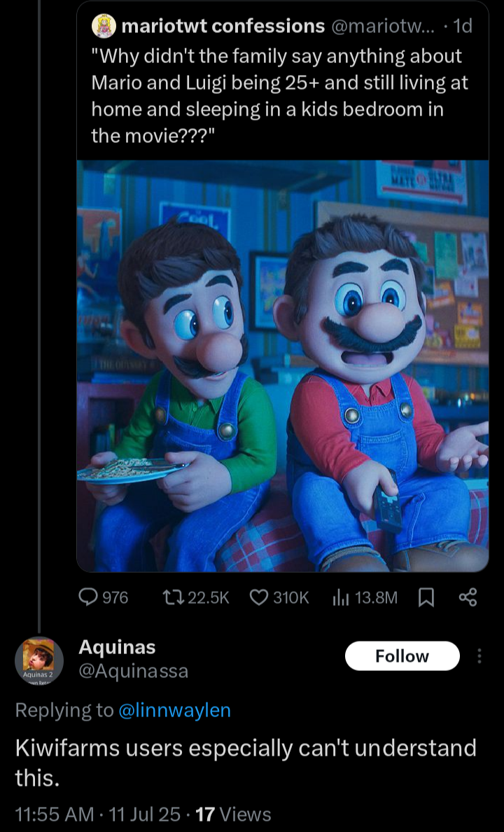View the 17 Views count

(233, 814)
